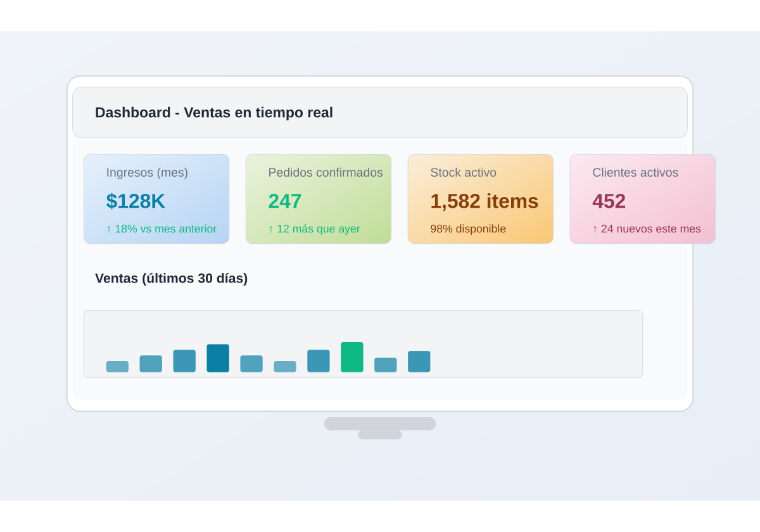Click the 452 active clients value
This screenshot has width=760, height=532.
609,201
